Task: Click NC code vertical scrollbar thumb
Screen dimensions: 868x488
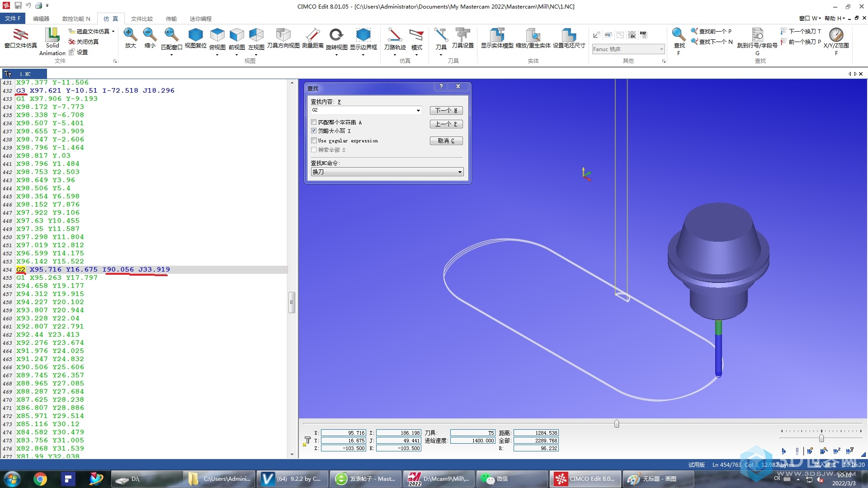Action: (x=292, y=302)
